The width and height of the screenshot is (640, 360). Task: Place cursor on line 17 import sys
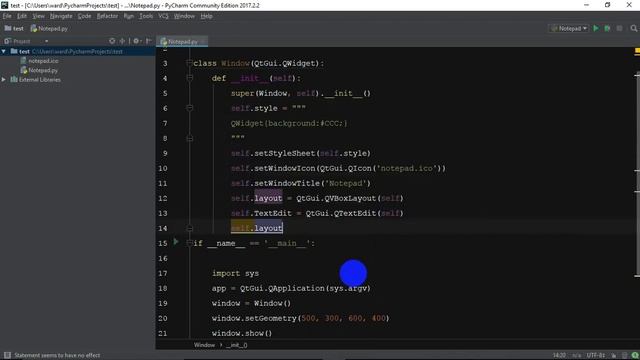click(x=235, y=273)
